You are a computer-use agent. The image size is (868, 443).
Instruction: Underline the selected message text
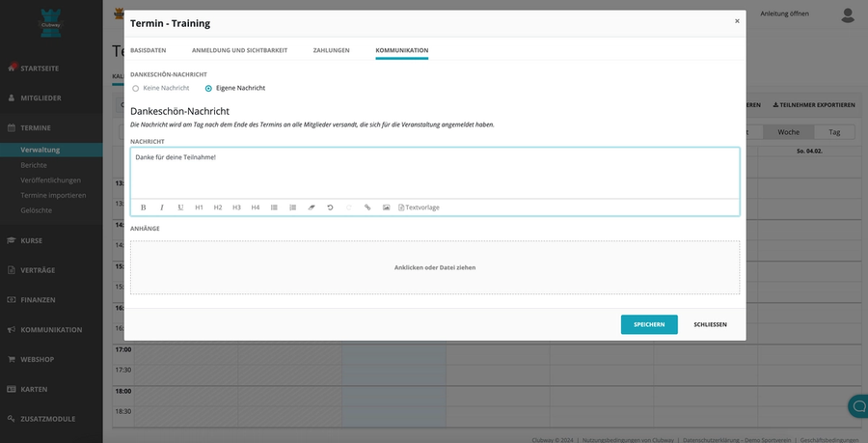(x=180, y=208)
